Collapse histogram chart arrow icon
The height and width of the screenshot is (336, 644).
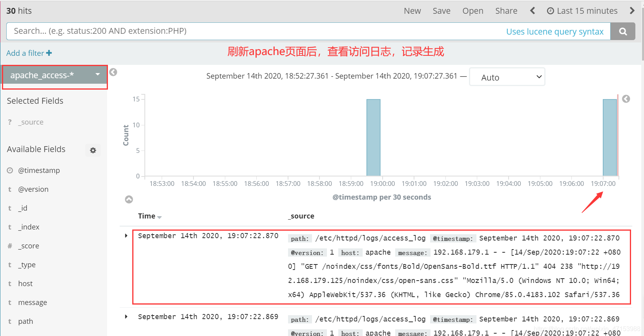[129, 199]
